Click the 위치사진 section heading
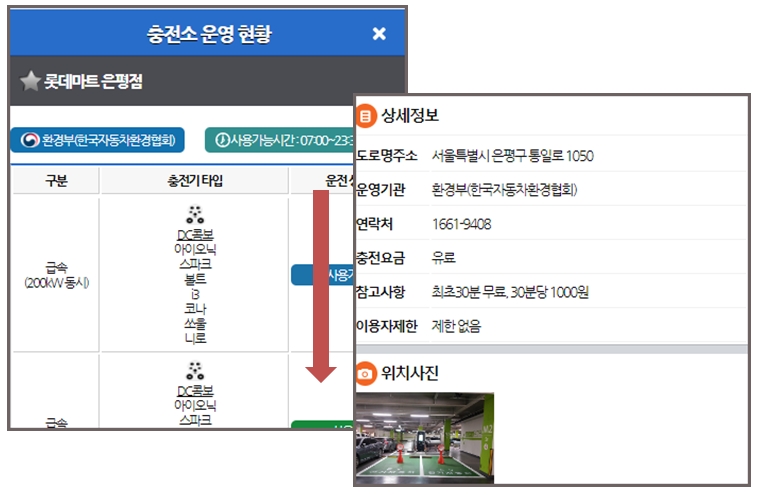 pos(410,374)
